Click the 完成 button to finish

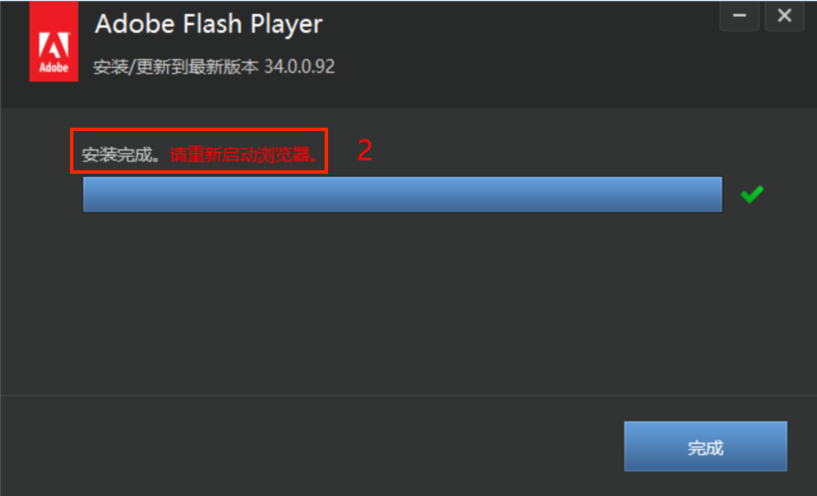[705, 447]
